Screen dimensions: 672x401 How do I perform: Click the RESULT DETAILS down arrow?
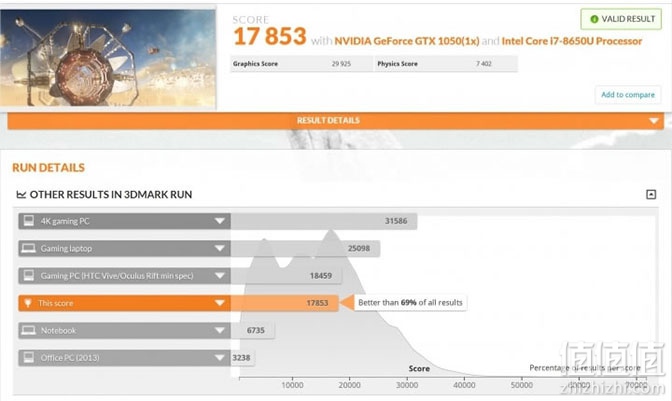[x=654, y=121]
